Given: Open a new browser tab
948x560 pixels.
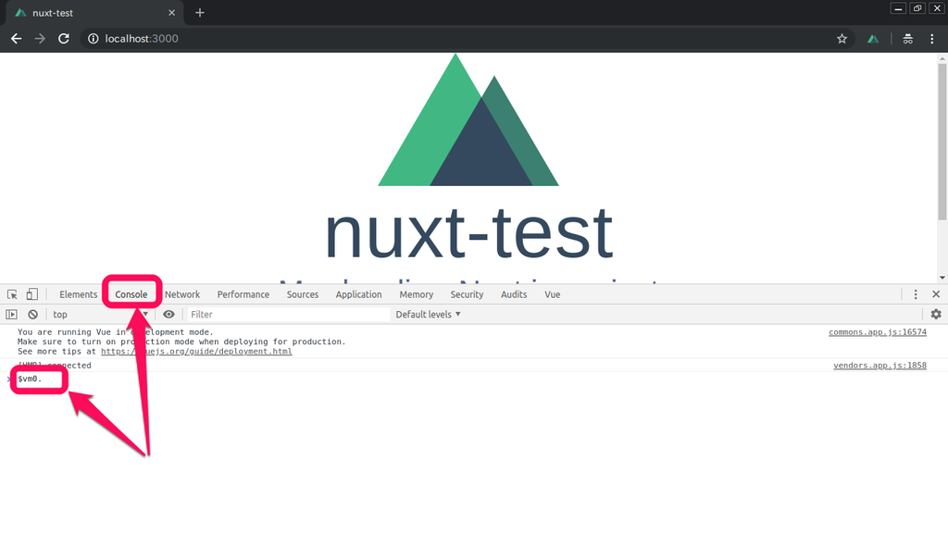Looking at the screenshot, I should coord(200,13).
